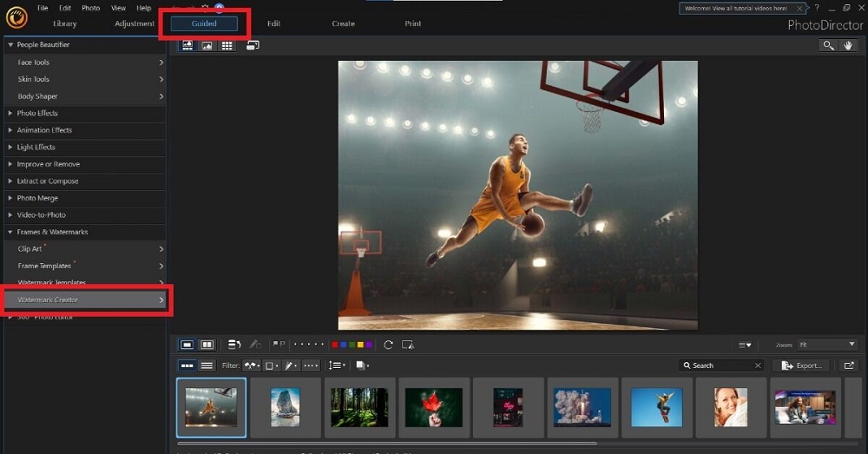Click the secondary display monitor icon
This screenshot has width=868, height=454.
pos(253,45)
